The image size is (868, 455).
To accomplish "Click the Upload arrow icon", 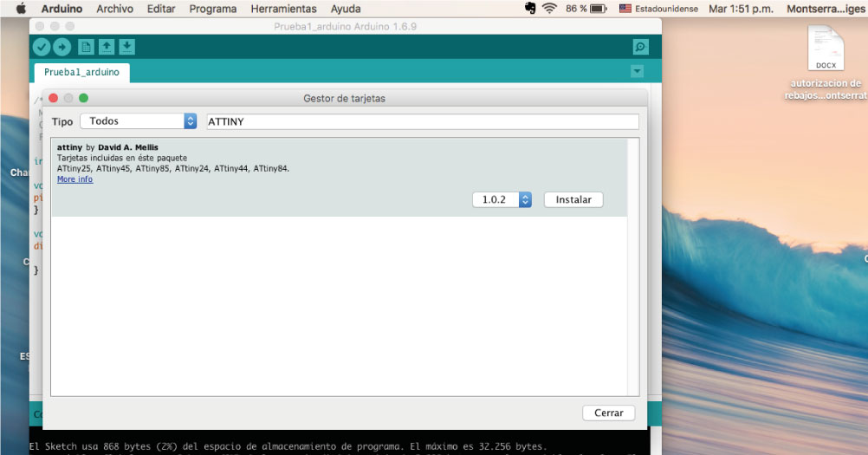I will click(x=62, y=47).
